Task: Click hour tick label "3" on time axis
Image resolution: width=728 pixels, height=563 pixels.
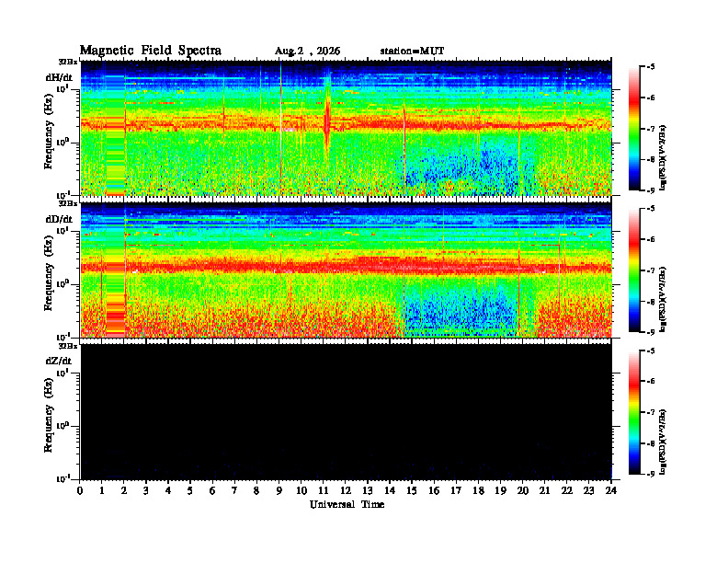Action: pos(146,491)
